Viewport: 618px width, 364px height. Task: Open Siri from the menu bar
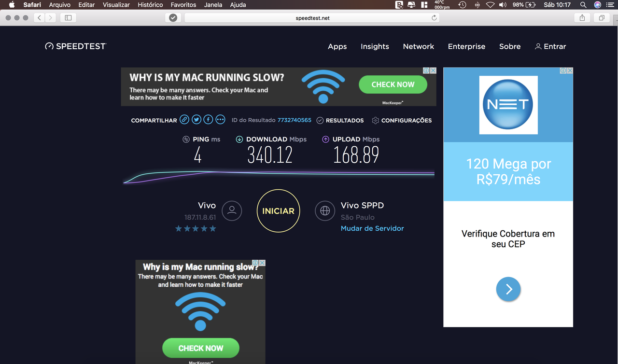pyautogui.click(x=598, y=5)
